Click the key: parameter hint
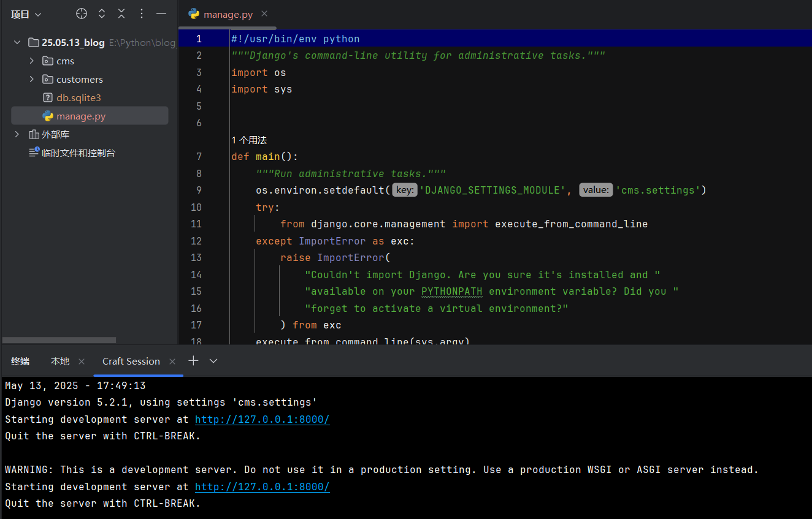This screenshot has width=812, height=519. point(405,190)
